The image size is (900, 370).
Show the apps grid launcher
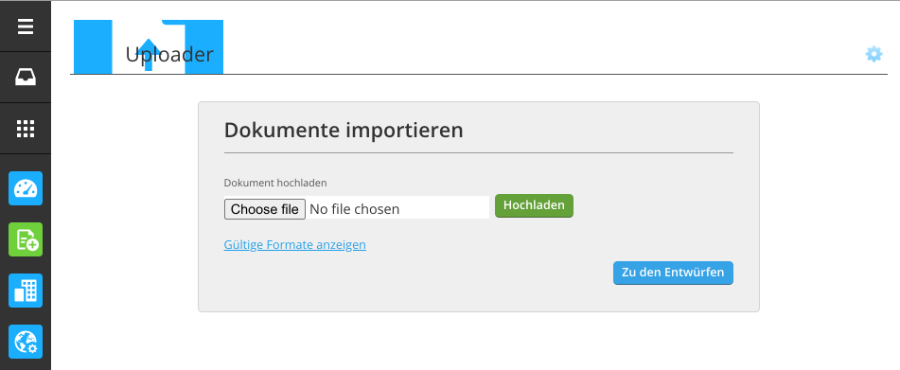point(25,129)
